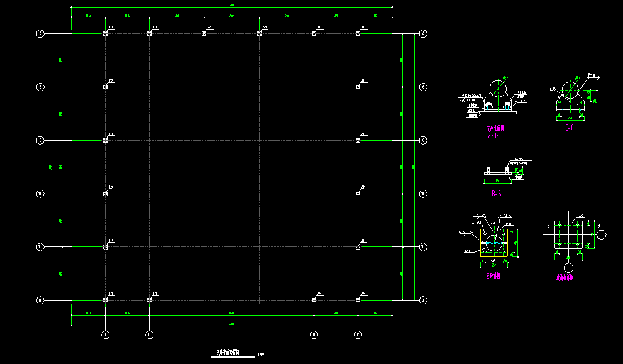The image size is (623, 364).
Task: Click the bottom-right axis bubble on the right edge
Action: [422, 300]
